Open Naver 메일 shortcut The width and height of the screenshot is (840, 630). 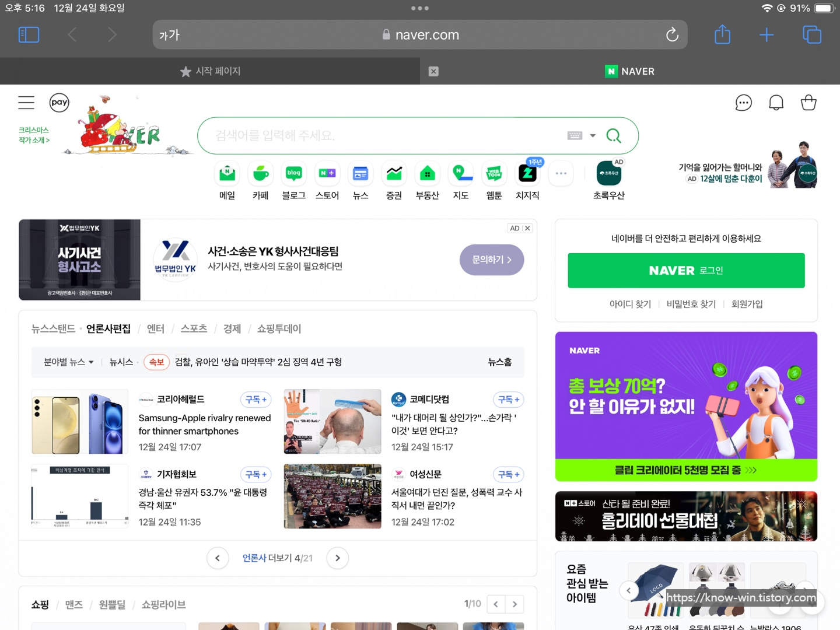pos(227,181)
